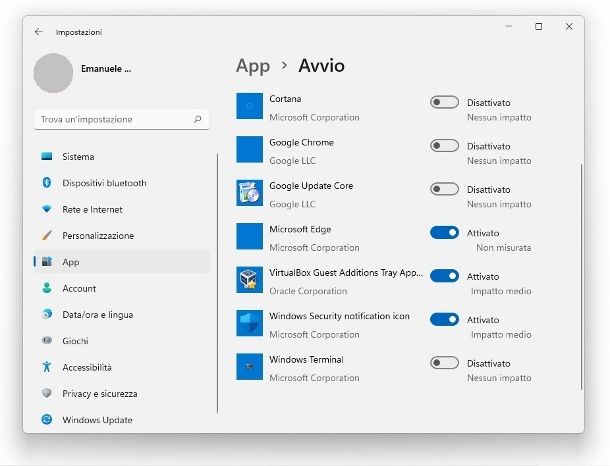Open Data/ora e lingua settings
The width and height of the screenshot is (610, 466).
(x=122, y=314)
